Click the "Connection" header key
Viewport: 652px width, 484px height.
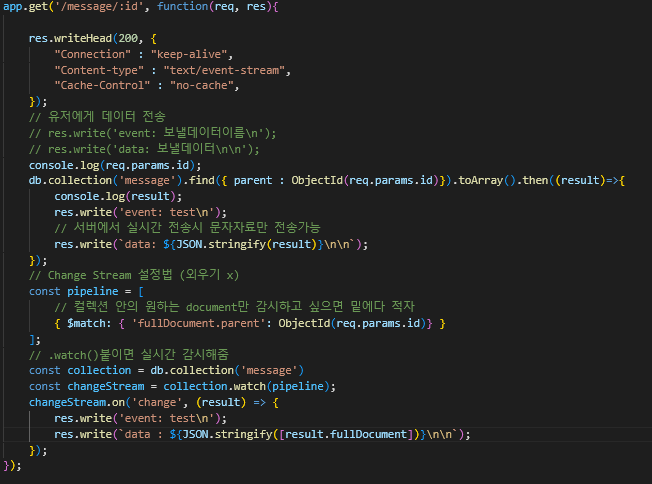93,54
